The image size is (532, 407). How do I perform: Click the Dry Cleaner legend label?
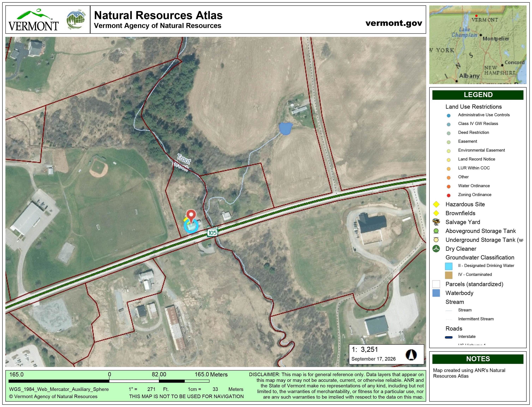pyautogui.click(x=461, y=249)
